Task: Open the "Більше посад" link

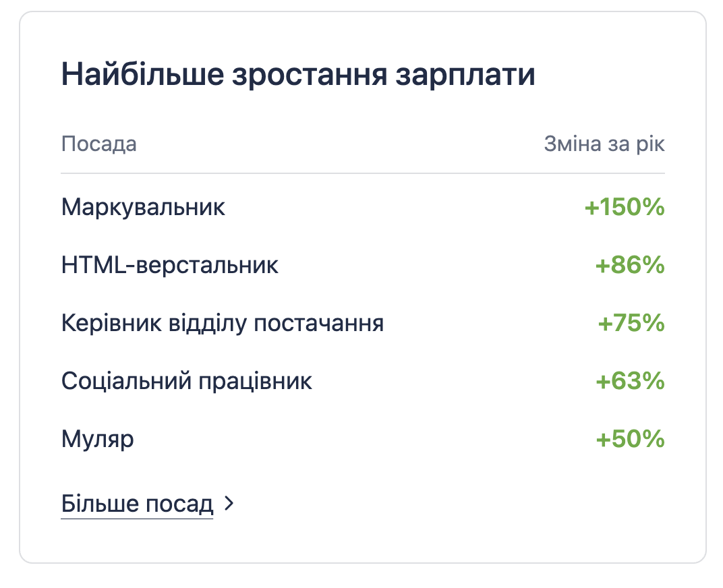Action: click(135, 503)
